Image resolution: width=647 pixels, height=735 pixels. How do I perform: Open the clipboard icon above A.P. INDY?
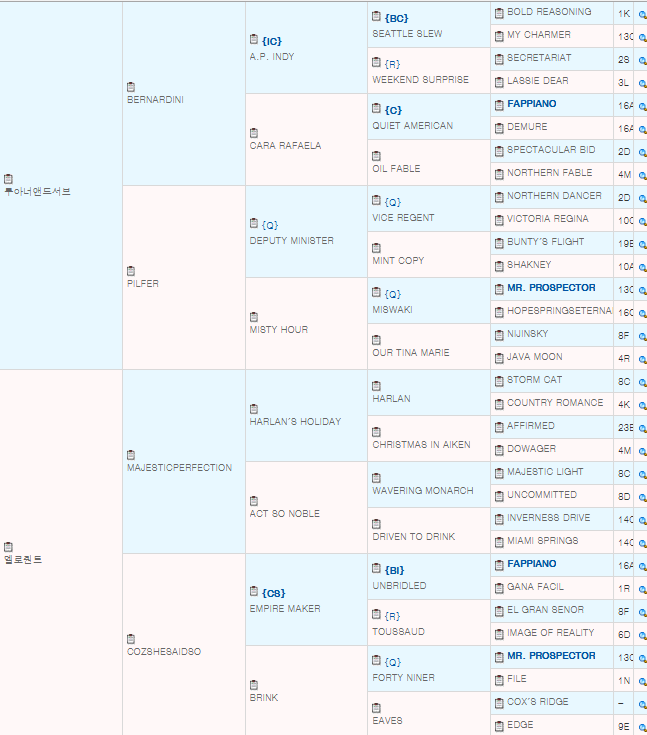[254, 39]
